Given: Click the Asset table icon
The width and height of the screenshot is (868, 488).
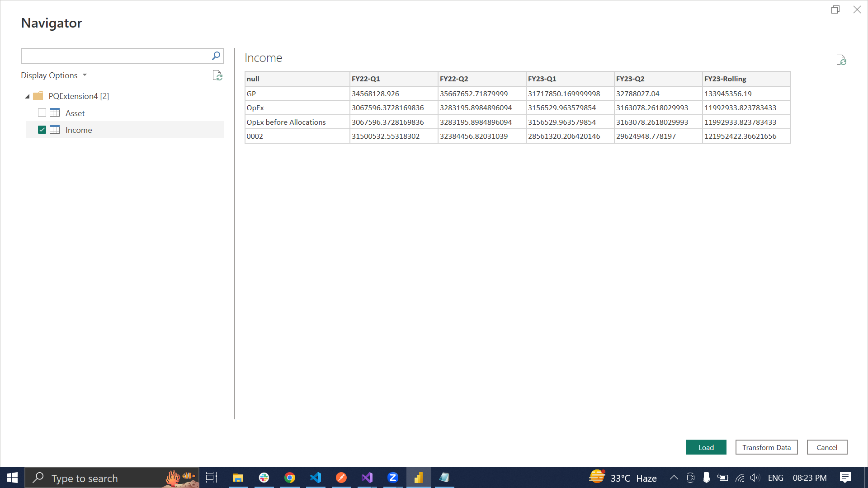Looking at the screenshot, I should (55, 113).
